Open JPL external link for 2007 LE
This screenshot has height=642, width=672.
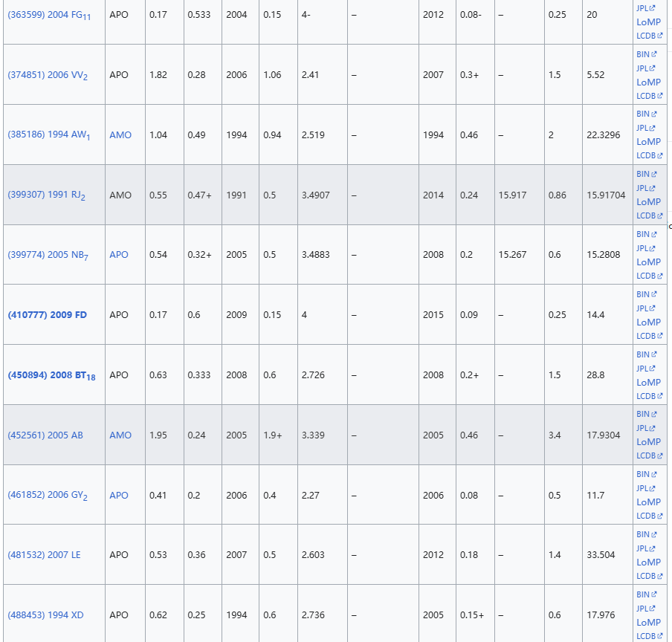[645, 548]
